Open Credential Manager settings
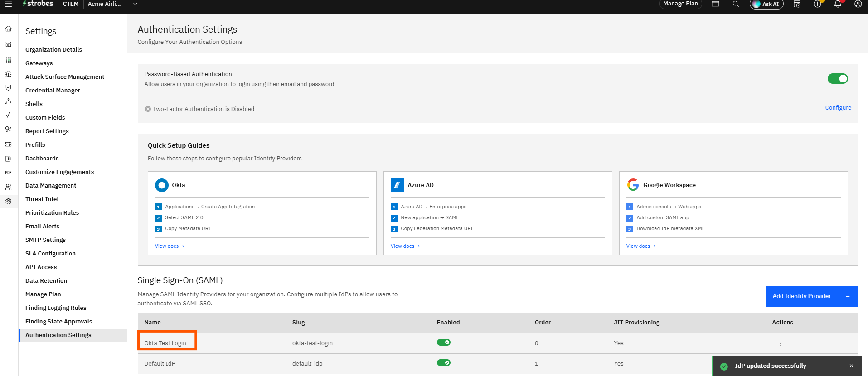This screenshot has height=376, width=868. (x=53, y=91)
